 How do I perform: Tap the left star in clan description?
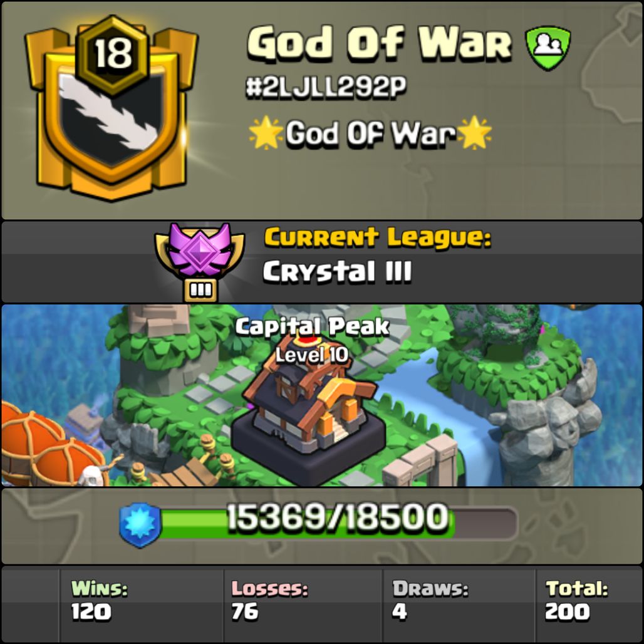coord(266,133)
